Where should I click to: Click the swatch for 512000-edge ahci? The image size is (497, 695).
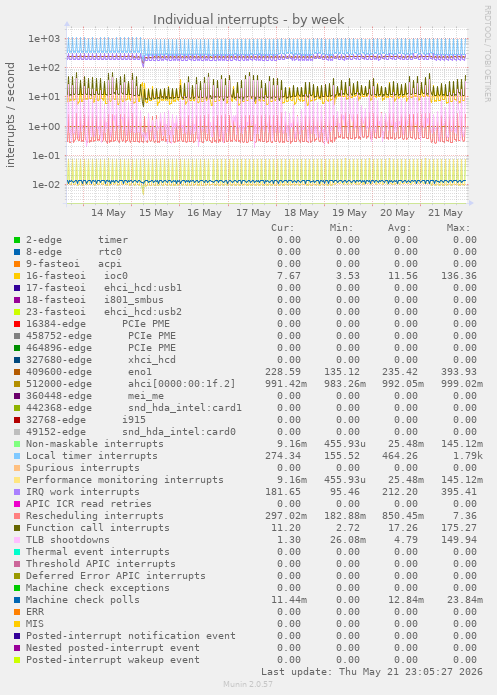(x=17, y=384)
